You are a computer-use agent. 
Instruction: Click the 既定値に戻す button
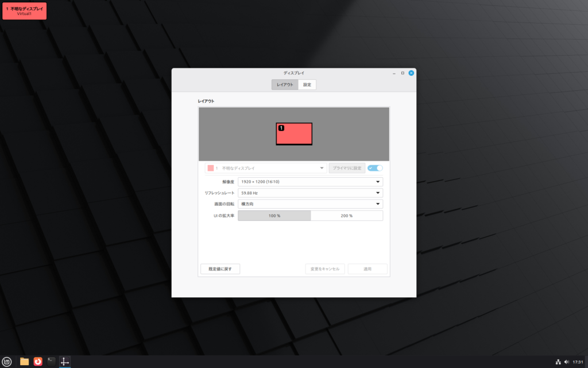tap(220, 269)
